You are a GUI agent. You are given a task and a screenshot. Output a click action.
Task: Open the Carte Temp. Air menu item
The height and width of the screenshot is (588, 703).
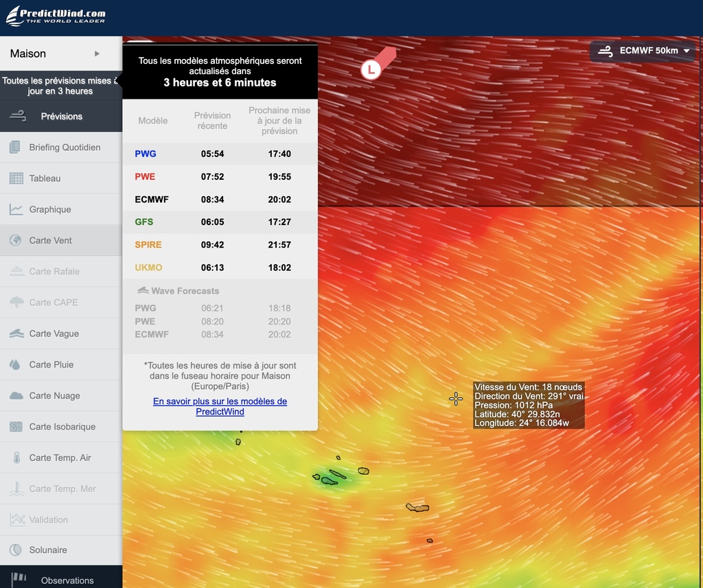coord(61,458)
